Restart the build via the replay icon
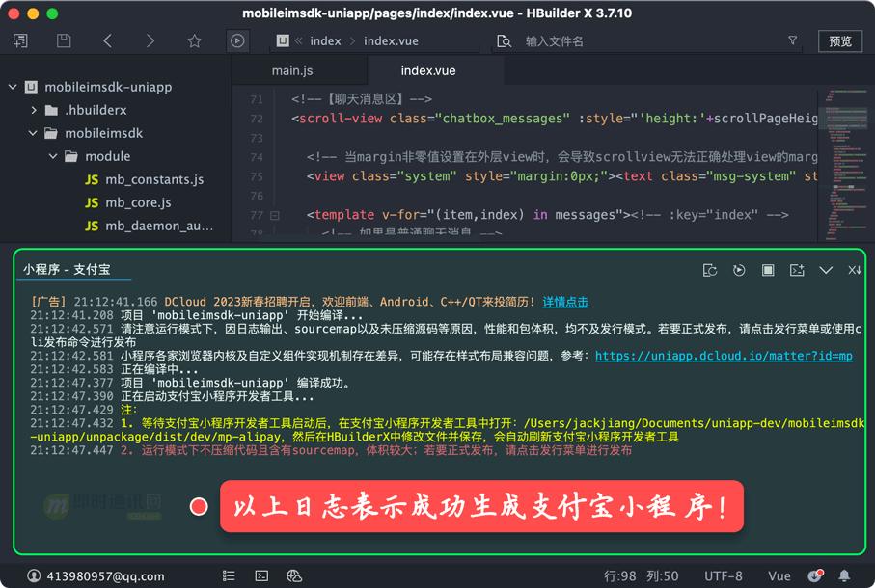The image size is (875, 588). click(739, 271)
